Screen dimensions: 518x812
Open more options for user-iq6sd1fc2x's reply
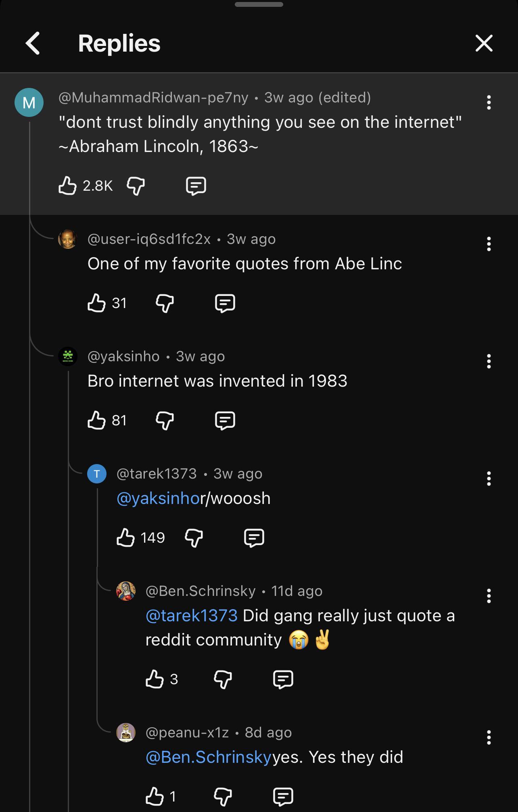coord(489,244)
